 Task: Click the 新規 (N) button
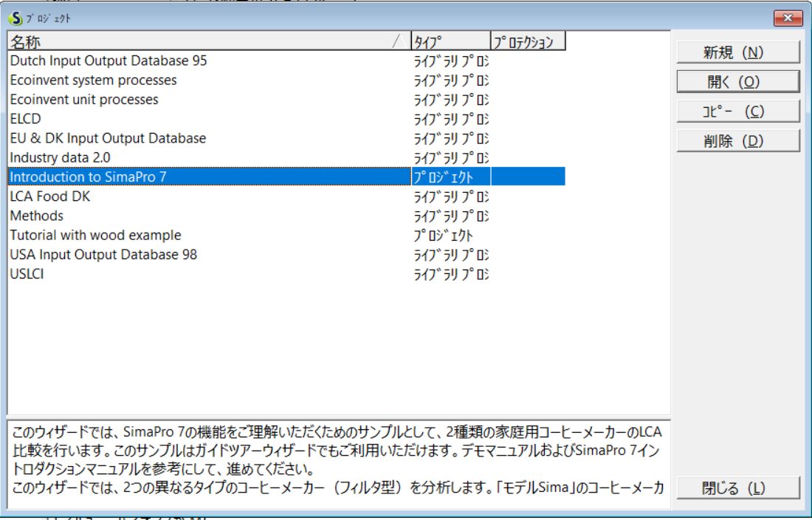click(x=738, y=52)
